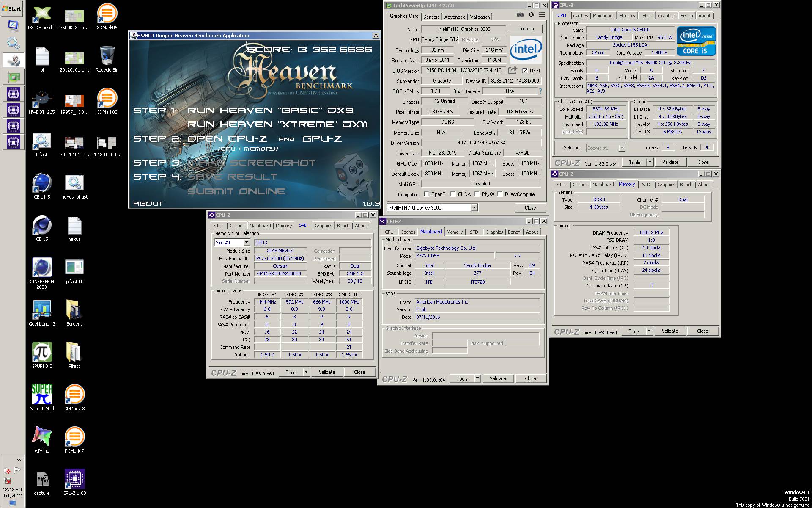Open the D3DOverrider desktop icon
The width and height of the screenshot is (812, 508).
tap(42, 17)
